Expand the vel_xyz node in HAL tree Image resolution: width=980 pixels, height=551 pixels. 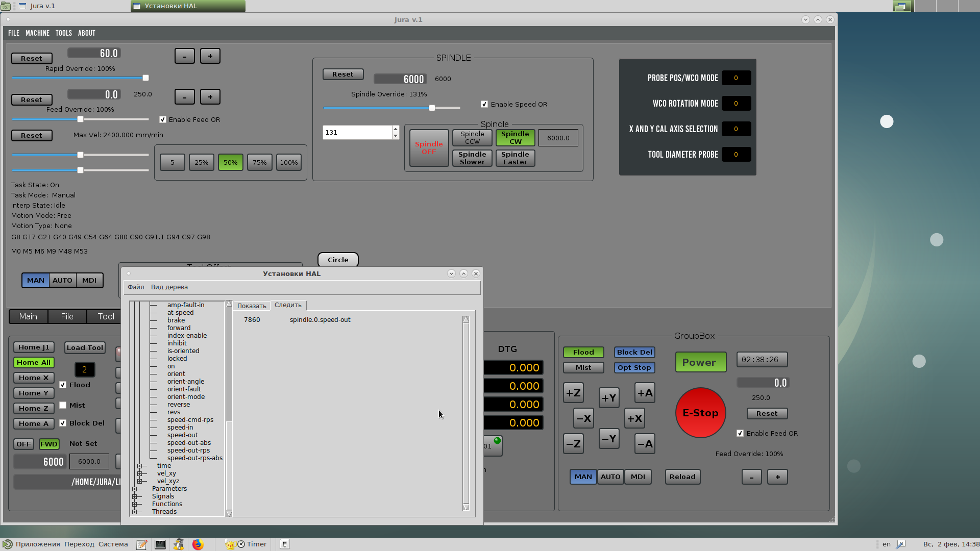point(139,481)
